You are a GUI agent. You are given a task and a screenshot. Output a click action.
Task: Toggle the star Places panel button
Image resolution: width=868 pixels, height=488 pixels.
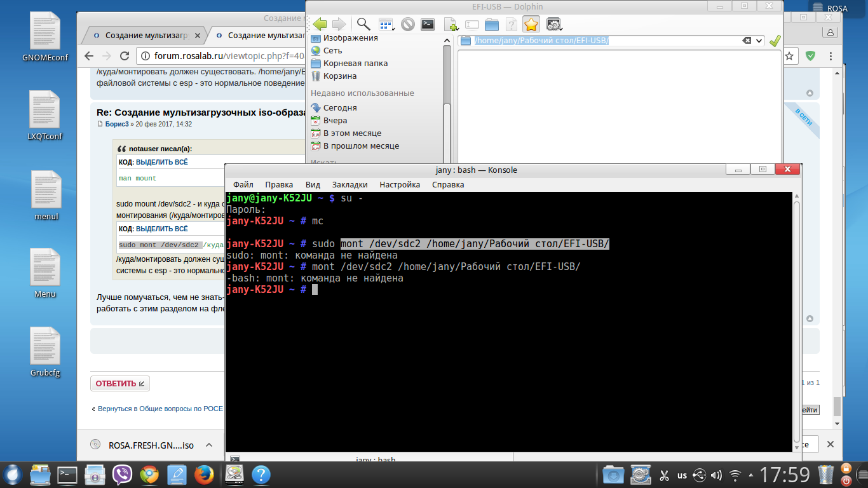pos(531,24)
